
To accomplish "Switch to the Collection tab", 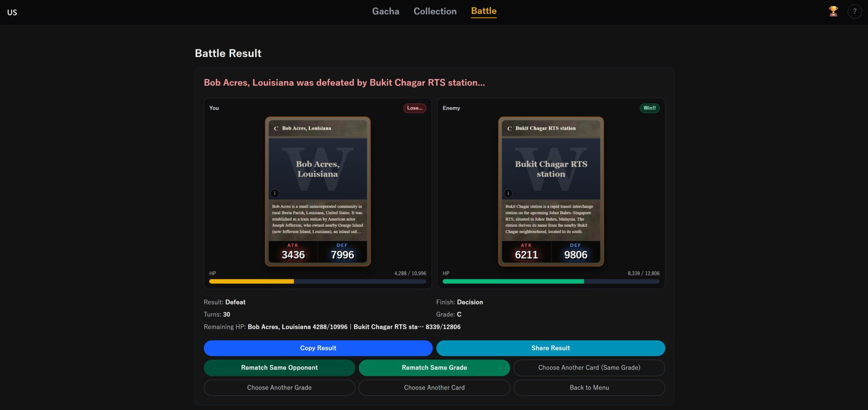I will coord(434,11).
